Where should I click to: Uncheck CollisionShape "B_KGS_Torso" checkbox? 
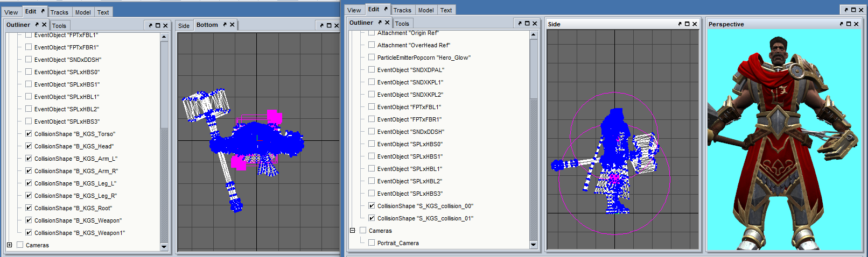(x=29, y=134)
